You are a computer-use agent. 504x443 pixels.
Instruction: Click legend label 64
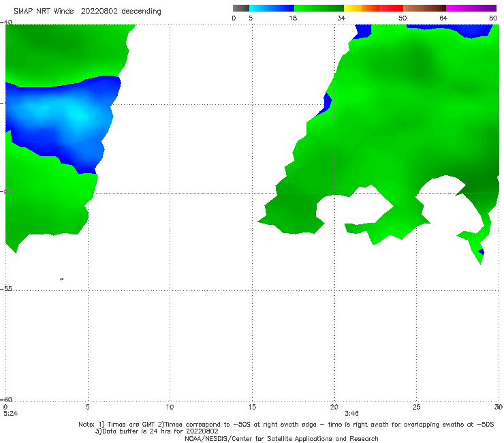(x=443, y=18)
